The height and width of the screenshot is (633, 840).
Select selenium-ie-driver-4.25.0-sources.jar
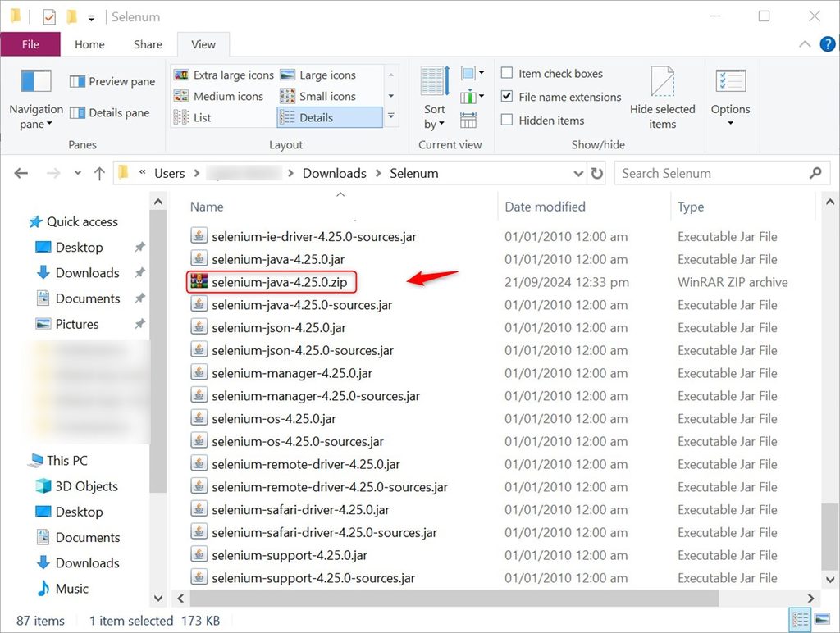point(314,237)
